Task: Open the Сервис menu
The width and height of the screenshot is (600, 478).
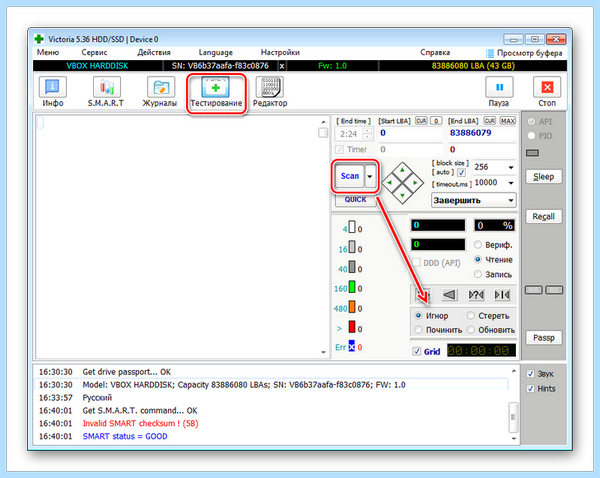Action: click(94, 52)
